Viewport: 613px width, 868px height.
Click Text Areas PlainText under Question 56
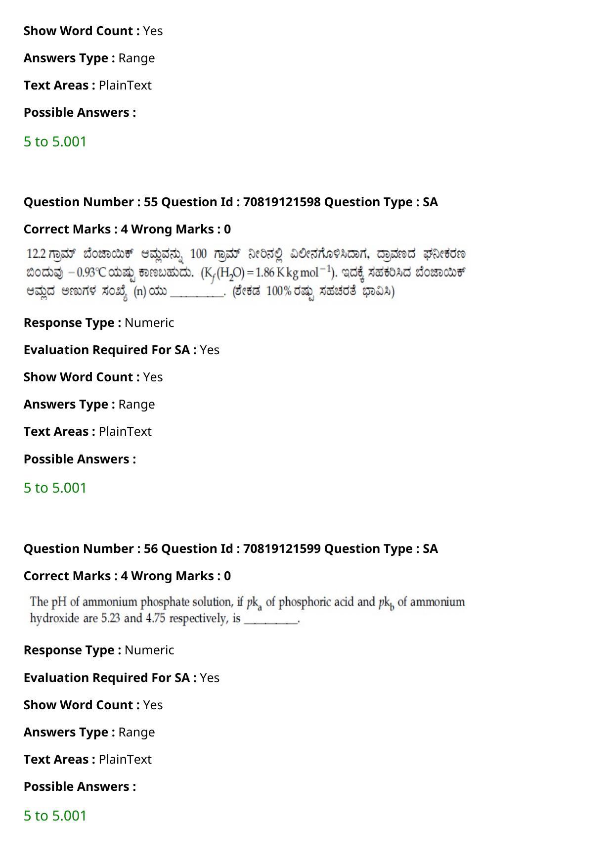[x=88, y=759]
